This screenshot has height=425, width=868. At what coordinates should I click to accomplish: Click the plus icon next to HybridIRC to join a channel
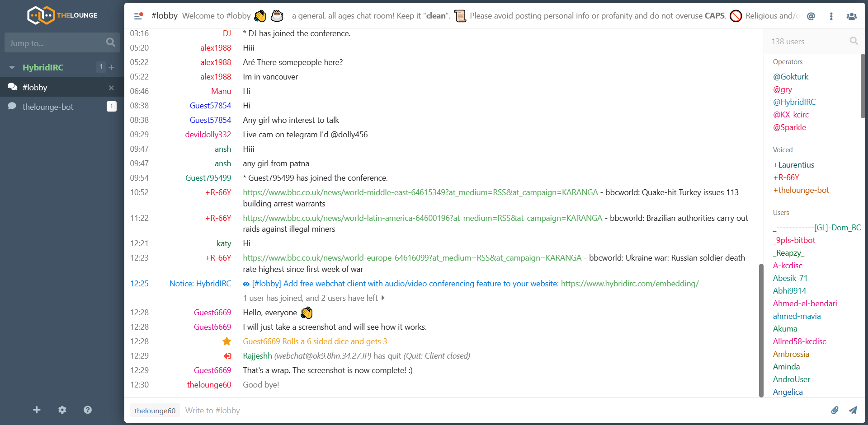(112, 67)
